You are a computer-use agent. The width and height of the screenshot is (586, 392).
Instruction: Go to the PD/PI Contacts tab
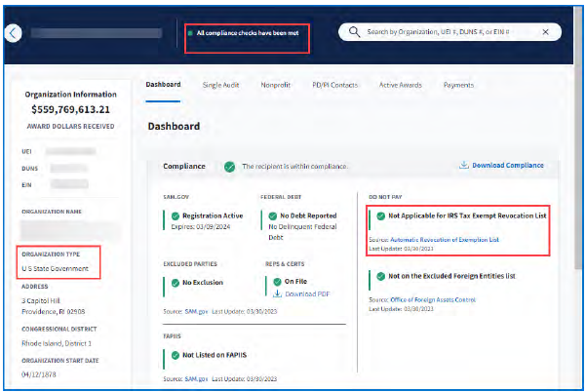(x=334, y=85)
